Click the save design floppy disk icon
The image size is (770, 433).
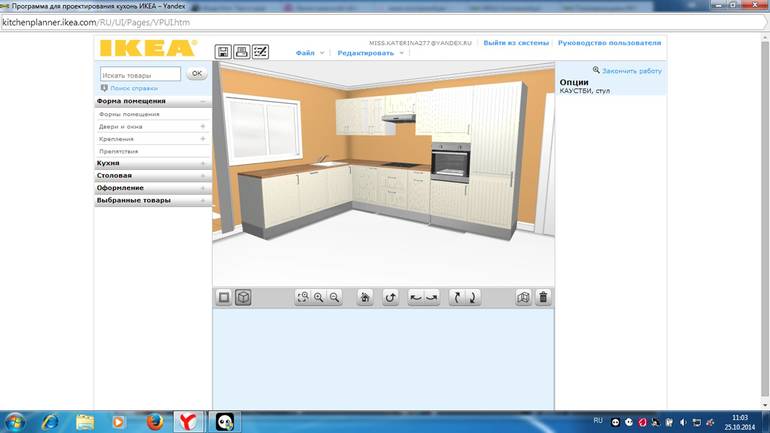223,51
